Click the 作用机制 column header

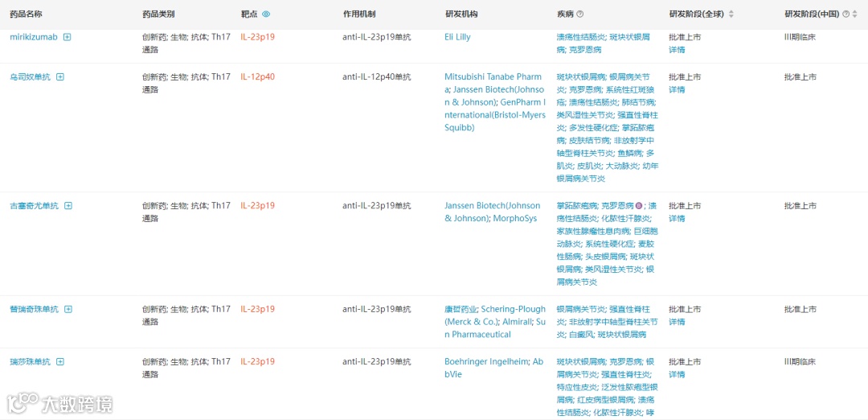tap(358, 14)
